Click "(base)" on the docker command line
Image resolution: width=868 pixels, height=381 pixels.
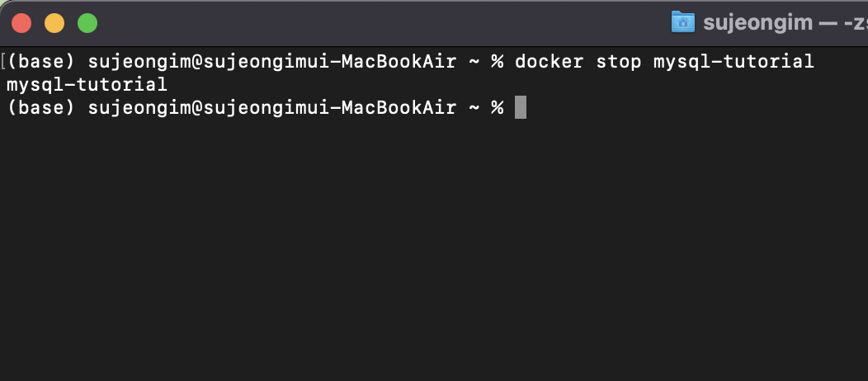41,61
